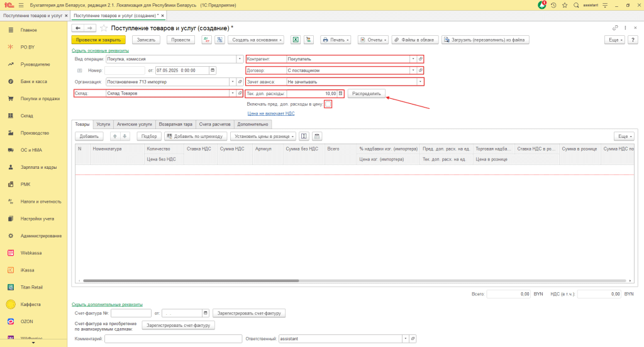
Task: Open the Договор record with its open icon
Action: tap(420, 71)
